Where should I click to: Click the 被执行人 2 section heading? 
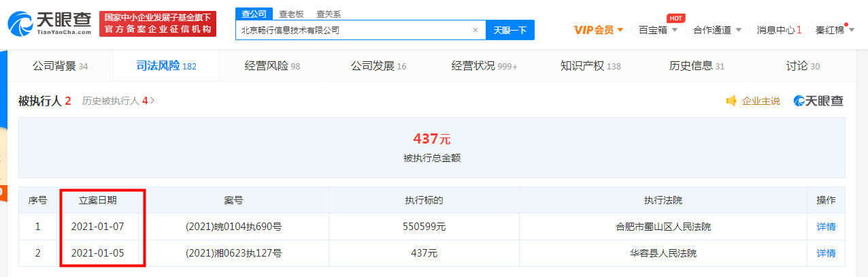[45, 101]
